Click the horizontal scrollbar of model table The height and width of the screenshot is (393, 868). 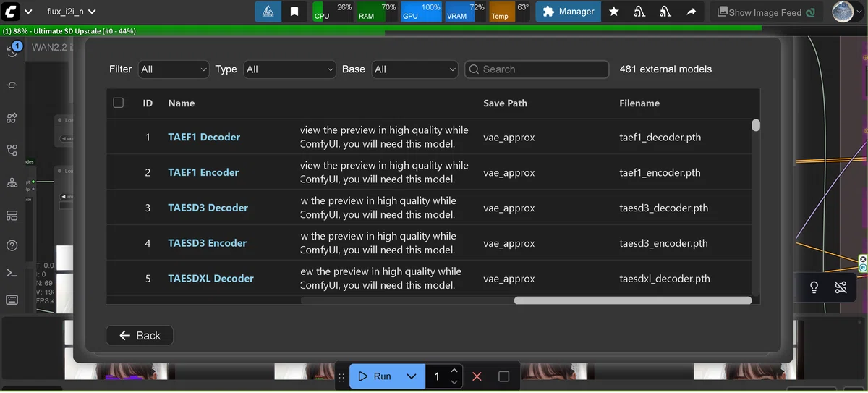(633, 300)
